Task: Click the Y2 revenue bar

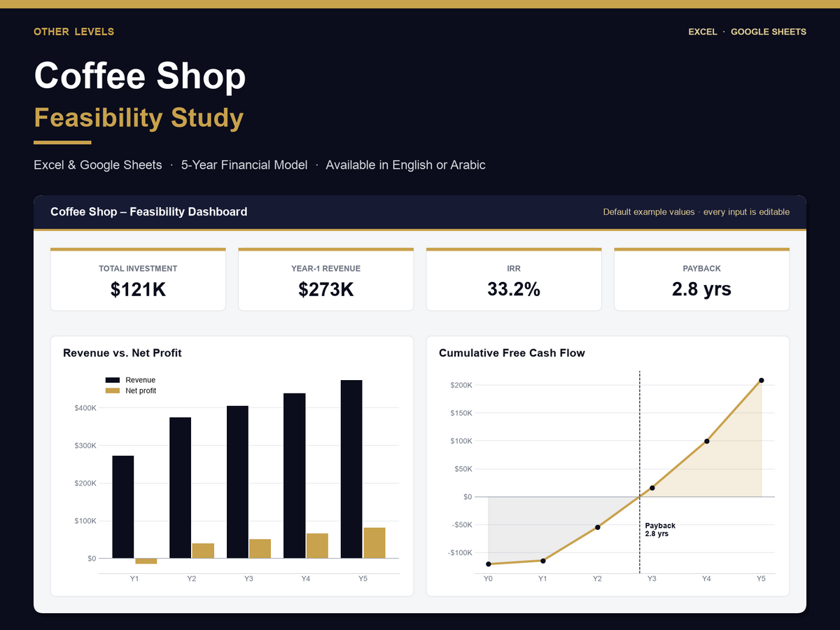Action: 180,488
